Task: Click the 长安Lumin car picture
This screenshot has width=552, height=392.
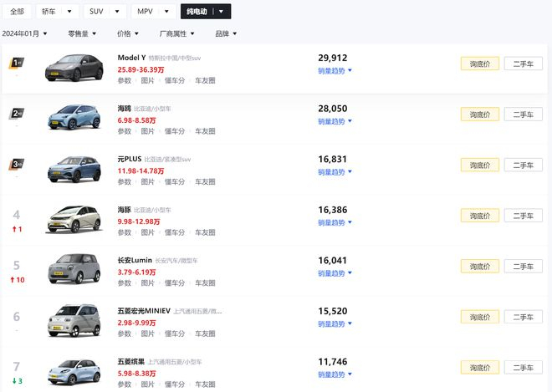Action: (x=74, y=267)
